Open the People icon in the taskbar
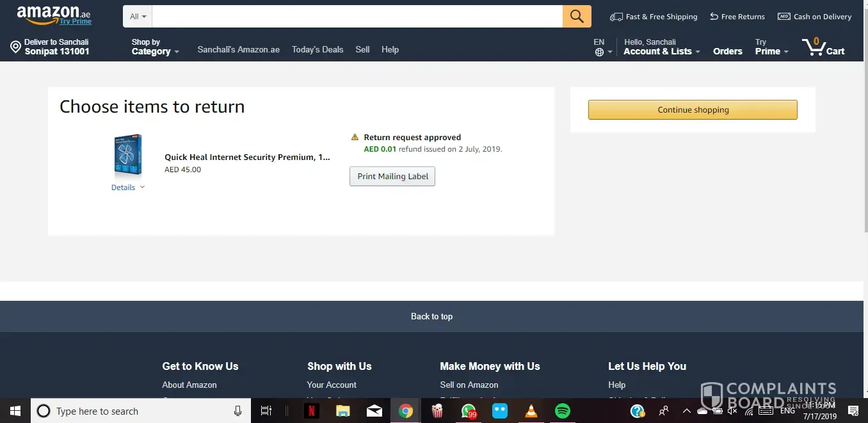 coord(664,411)
